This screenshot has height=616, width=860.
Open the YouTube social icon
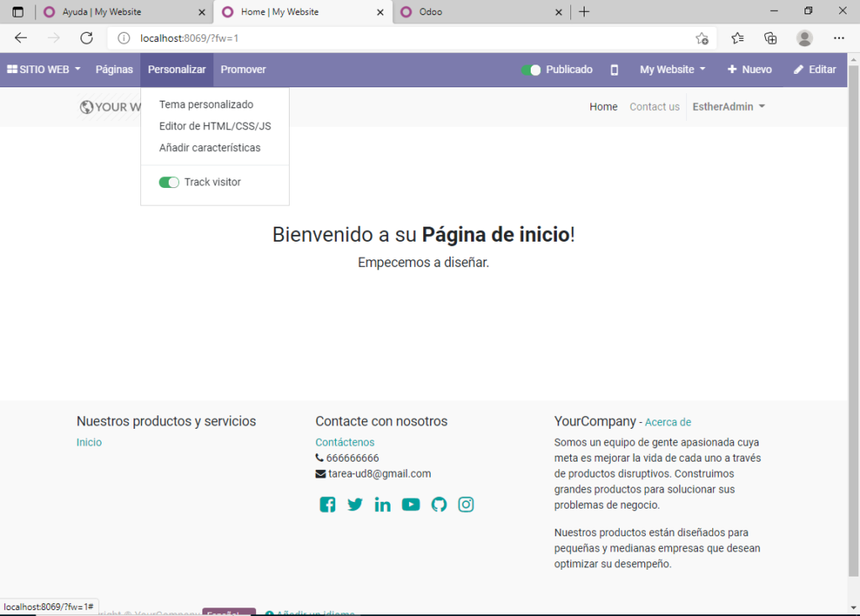tap(411, 504)
